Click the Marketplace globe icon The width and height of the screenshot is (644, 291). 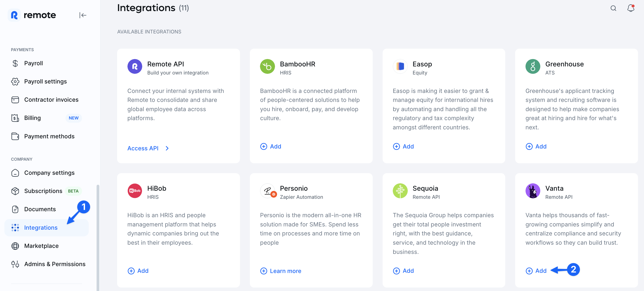pos(15,246)
